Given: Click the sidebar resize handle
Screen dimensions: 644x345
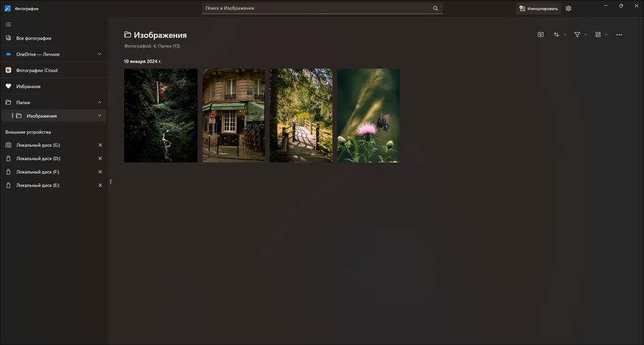Looking at the screenshot, I should [x=111, y=181].
